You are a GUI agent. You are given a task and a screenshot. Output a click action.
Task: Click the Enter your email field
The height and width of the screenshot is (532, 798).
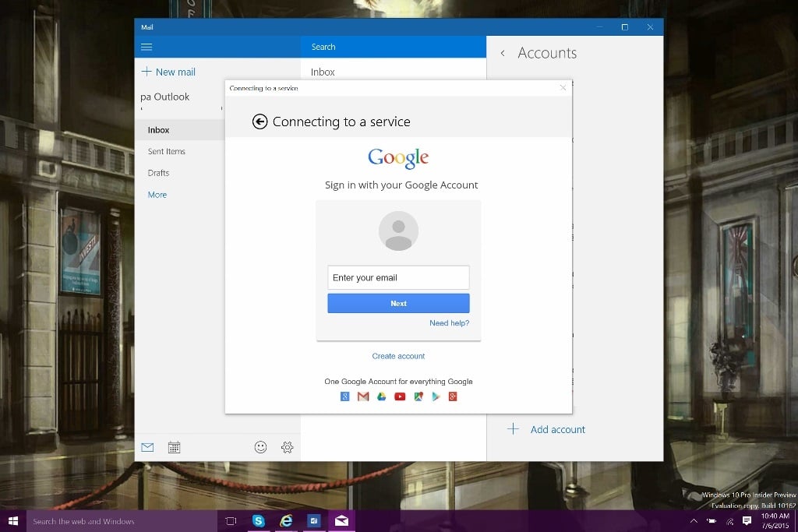(398, 278)
